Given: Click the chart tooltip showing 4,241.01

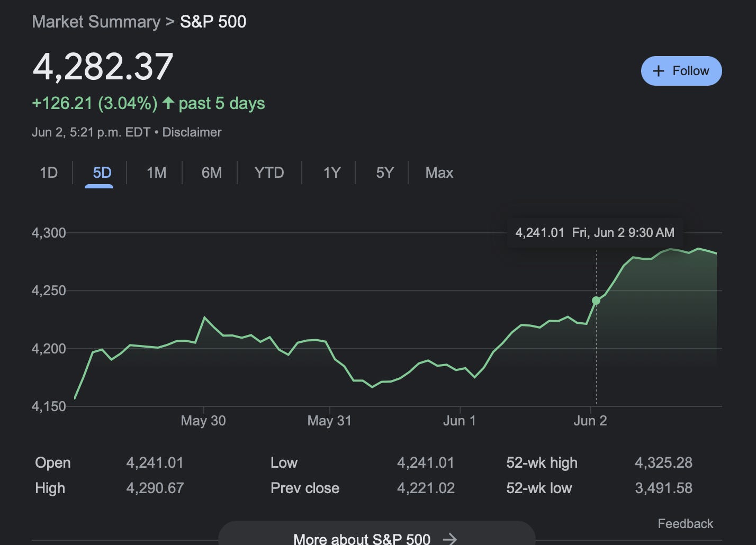Looking at the screenshot, I should click(x=595, y=233).
